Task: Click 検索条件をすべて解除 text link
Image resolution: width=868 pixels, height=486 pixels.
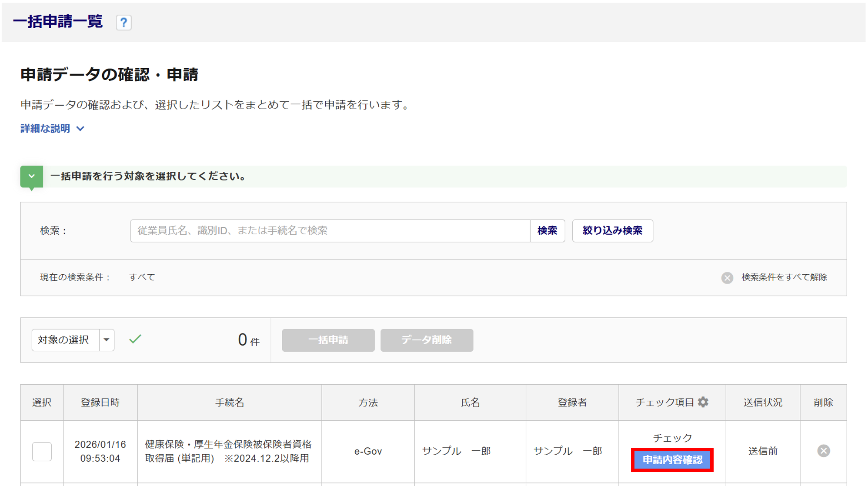Action: (784, 277)
